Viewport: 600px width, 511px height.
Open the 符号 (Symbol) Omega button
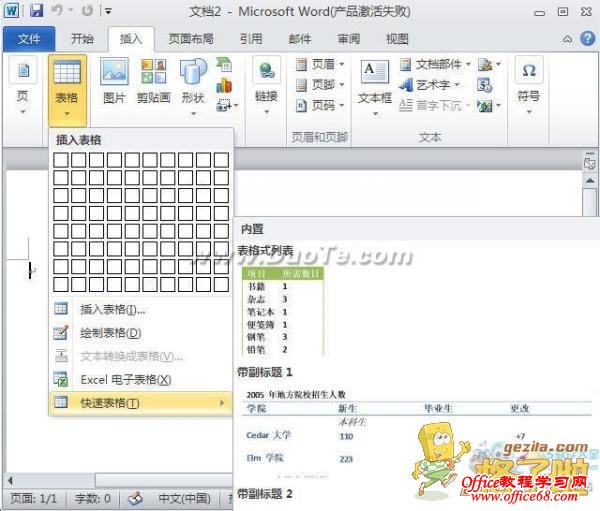(529, 85)
